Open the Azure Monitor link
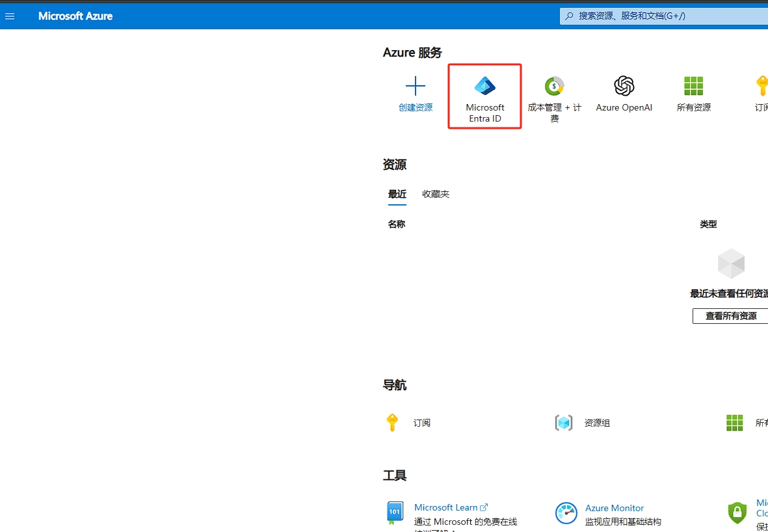 point(615,508)
